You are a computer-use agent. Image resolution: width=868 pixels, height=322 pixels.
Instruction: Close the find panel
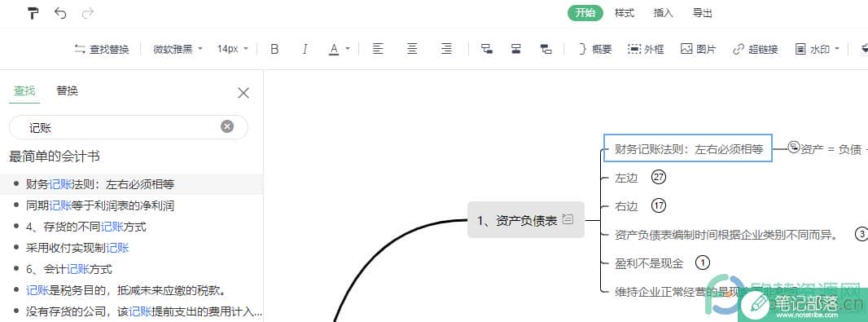point(243,93)
